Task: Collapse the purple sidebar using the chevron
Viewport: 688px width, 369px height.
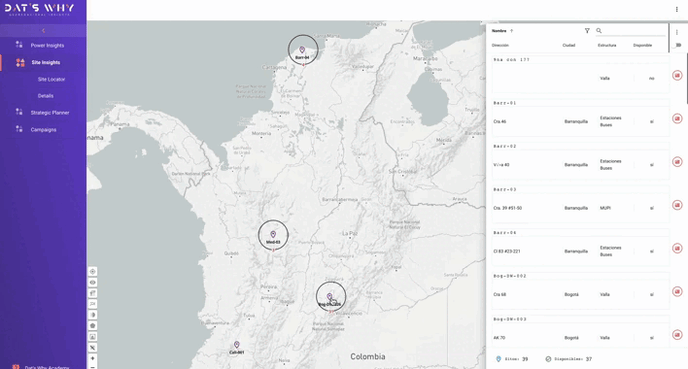Action: coord(43,31)
